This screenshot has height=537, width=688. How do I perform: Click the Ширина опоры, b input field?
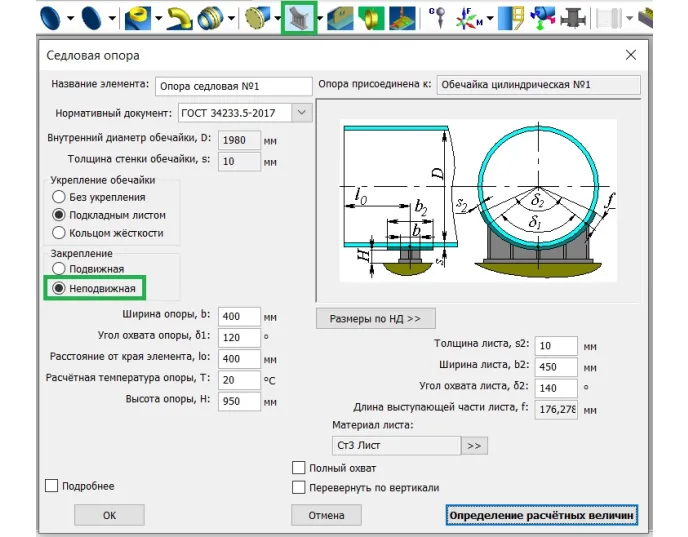[x=239, y=317]
